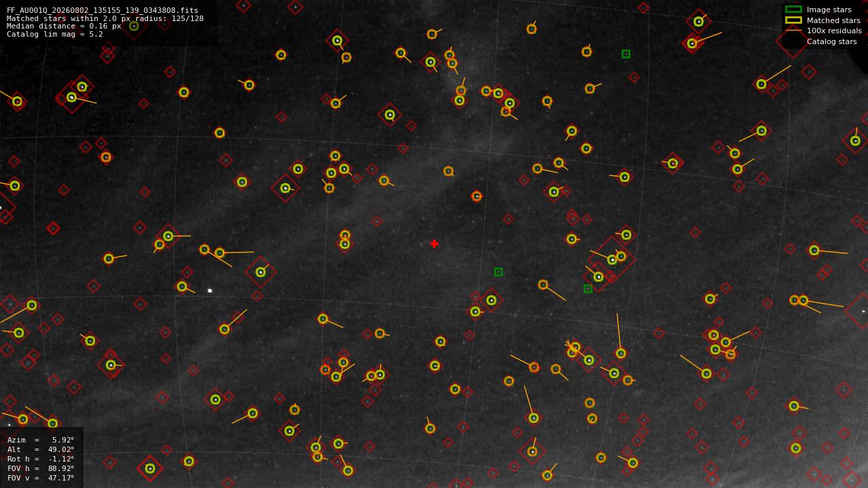Pick the green square beside the largest red diamond
Image resolution: width=868 pixels, height=488 pixels.
click(x=588, y=288)
